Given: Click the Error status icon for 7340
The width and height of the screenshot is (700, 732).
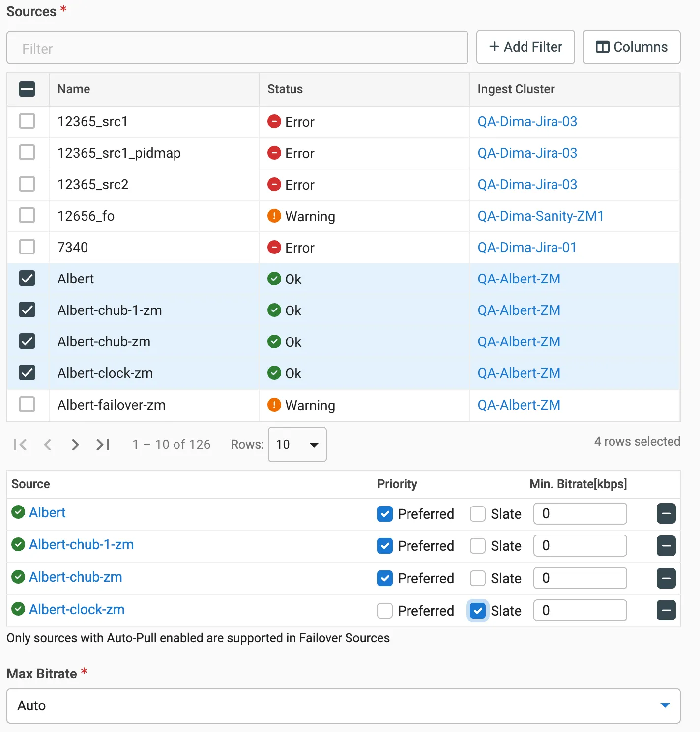Looking at the screenshot, I should tap(274, 247).
